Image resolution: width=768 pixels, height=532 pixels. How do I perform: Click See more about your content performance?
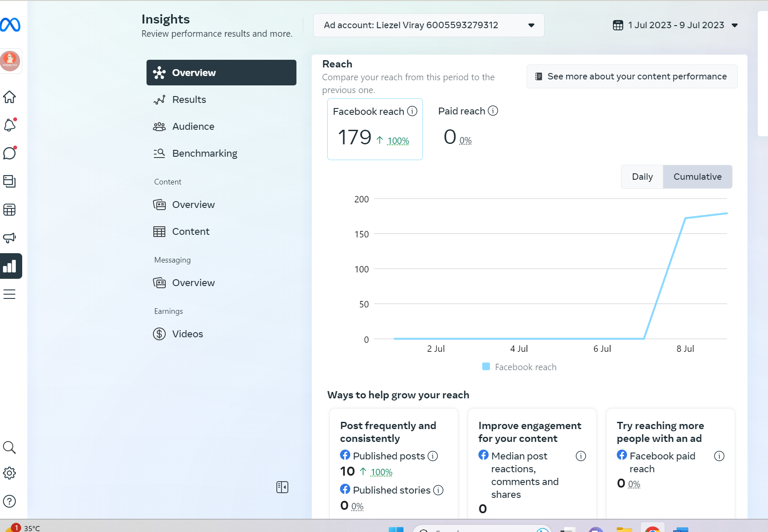pos(632,76)
